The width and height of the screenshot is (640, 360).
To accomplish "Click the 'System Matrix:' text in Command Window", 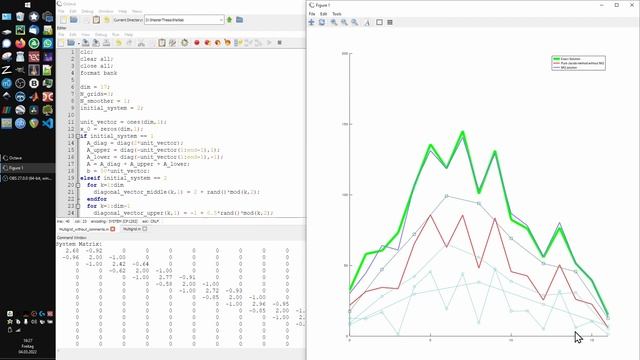I will [79, 244].
